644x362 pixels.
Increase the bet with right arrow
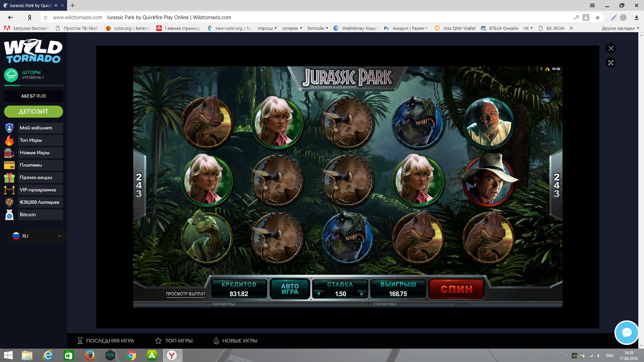(362, 294)
